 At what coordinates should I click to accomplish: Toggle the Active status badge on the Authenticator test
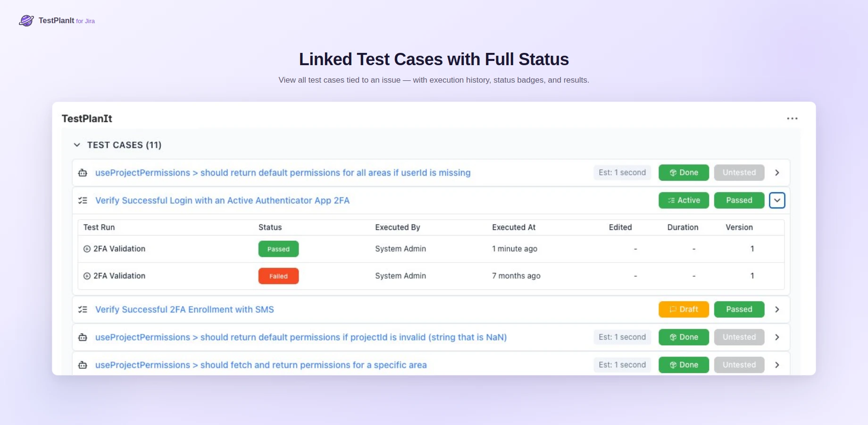point(684,200)
